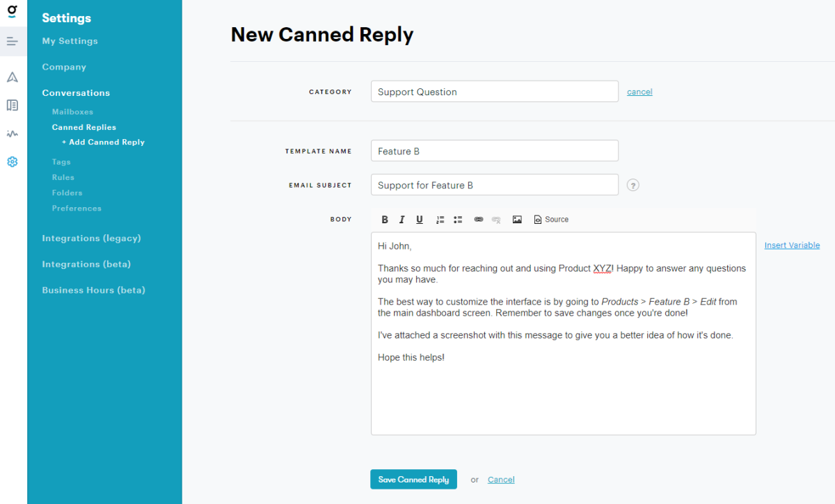Toggle the hamburger menu icon
This screenshot has height=504, width=835.
12,41
